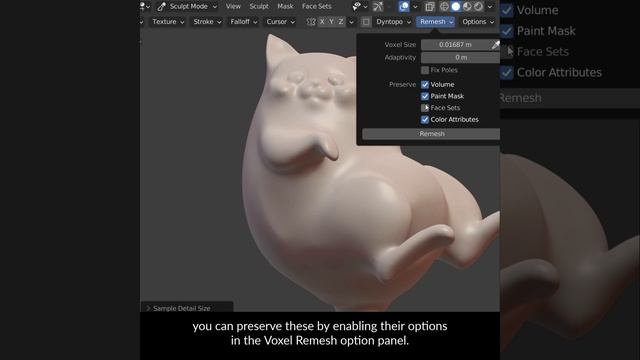This screenshot has width=640, height=360.
Task: Switch to solid viewport shading
Action: 456,7
